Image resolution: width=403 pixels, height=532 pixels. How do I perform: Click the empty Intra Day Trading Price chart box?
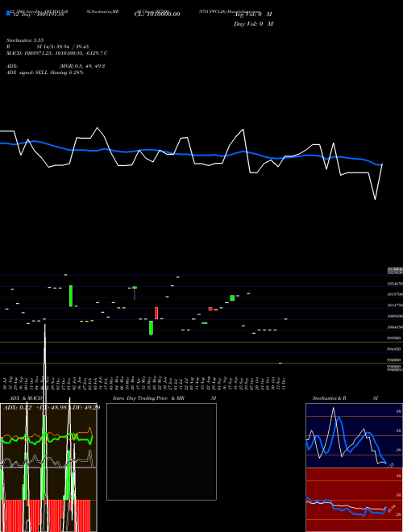(161, 451)
